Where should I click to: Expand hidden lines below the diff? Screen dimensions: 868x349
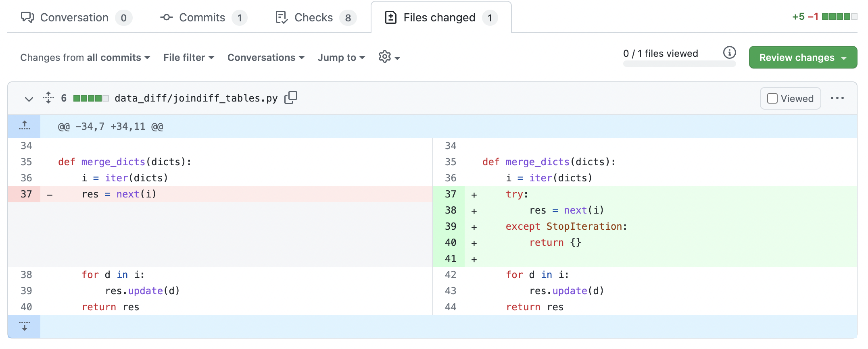point(24,326)
